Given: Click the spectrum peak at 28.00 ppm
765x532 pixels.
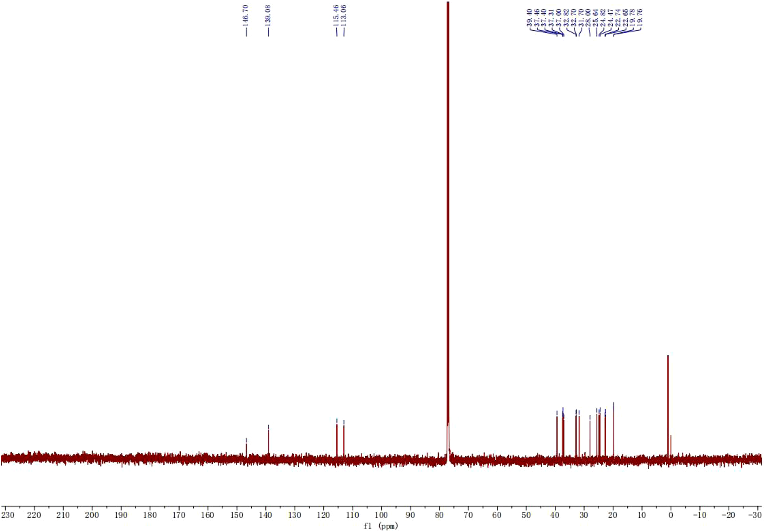Looking at the screenshot, I should (x=590, y=436).
